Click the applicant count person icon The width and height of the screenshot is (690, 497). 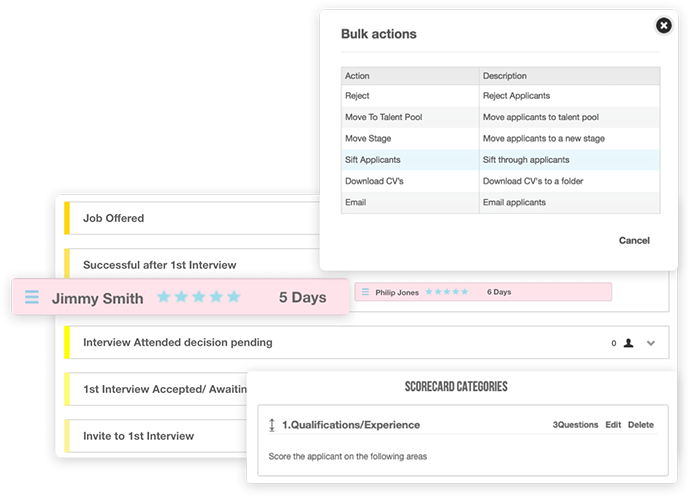pos(628,343)
